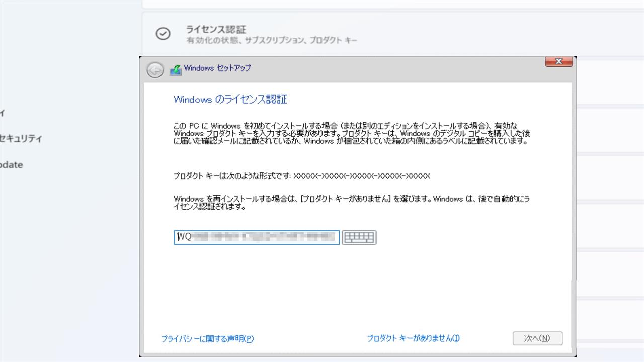Click the back arrow in Windows Setup
The width and height of the screenshot is (644, 362).
point(155,70)
